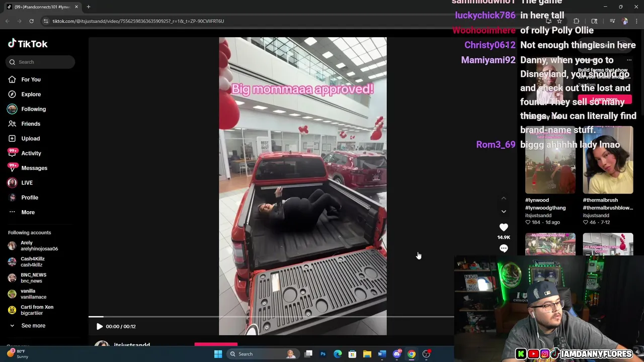Open the Chrome profile avatar
Screen dimensions: 644x362
pos(625,21)
